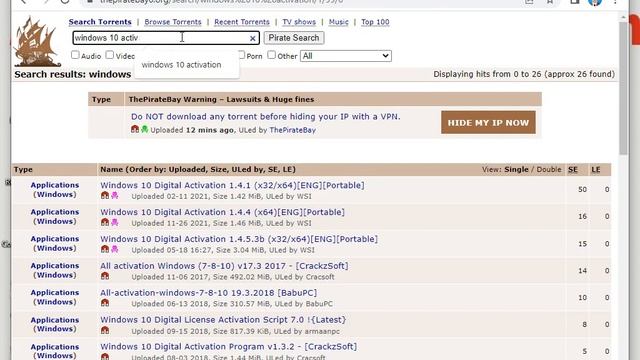Open Recent Torrents
This screenshot has height=360, width=640.
[x=242, y=22]
